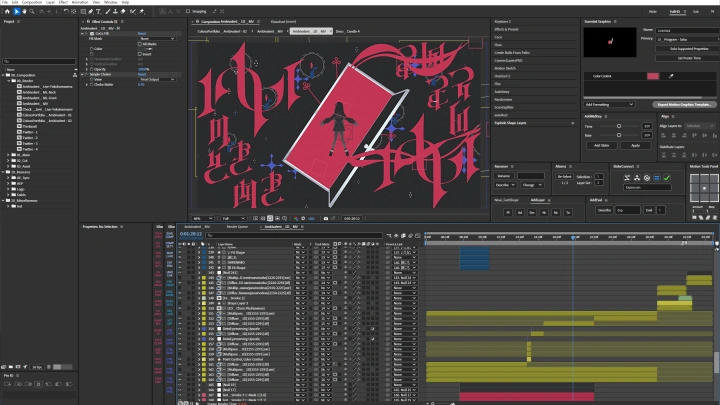720x405 pixels.
Task: Switch to the AddLayer tab
Action: [x=537, y=200]
